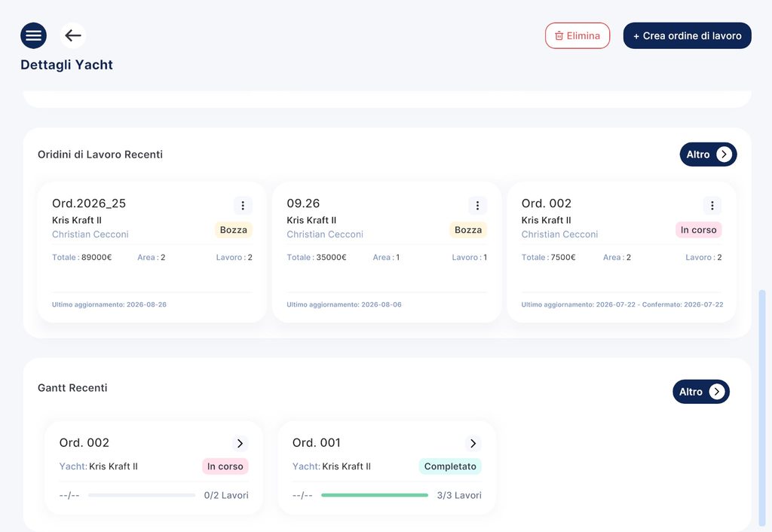Click the Bozza badge on Ord.2026_25
The image size is (772, 532).
tap(234, 230)
